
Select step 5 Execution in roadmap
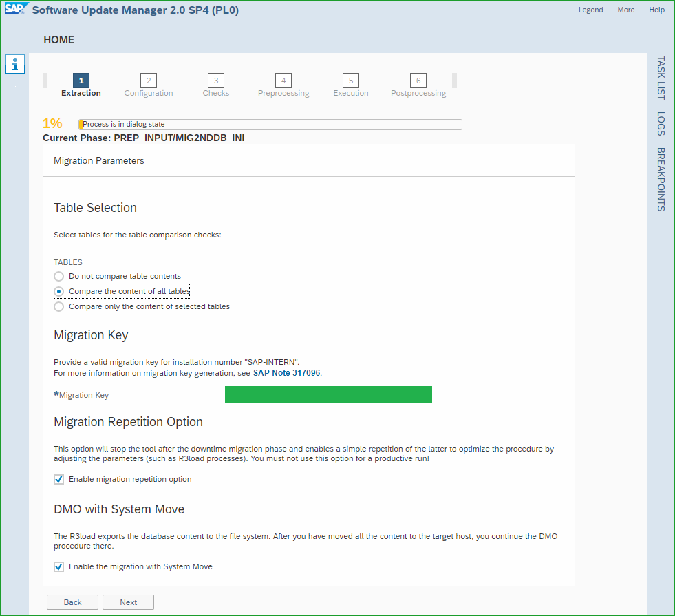click(x=351, y=81)
